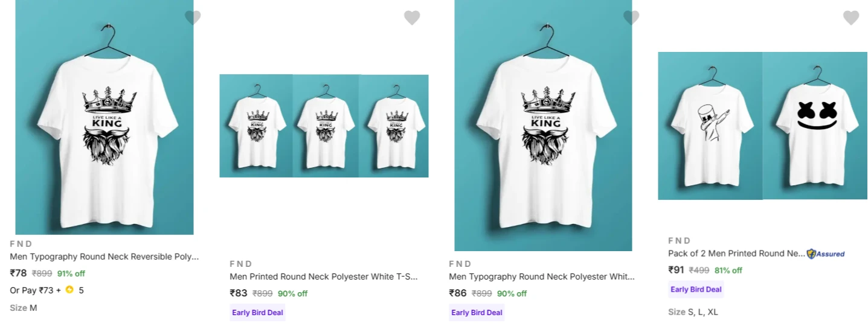Click Size S, L, XL text

coord(693,312)
